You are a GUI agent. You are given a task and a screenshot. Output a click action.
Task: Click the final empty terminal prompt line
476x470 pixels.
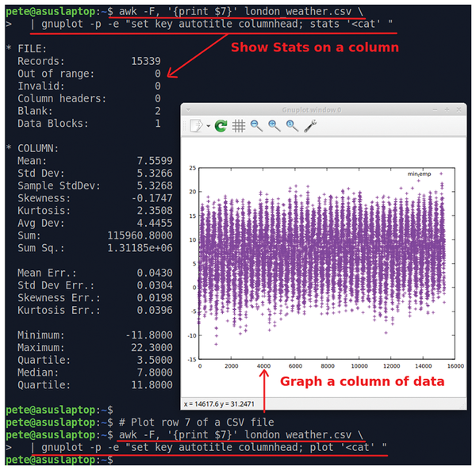pyautogui.click(x=59, y=460)
